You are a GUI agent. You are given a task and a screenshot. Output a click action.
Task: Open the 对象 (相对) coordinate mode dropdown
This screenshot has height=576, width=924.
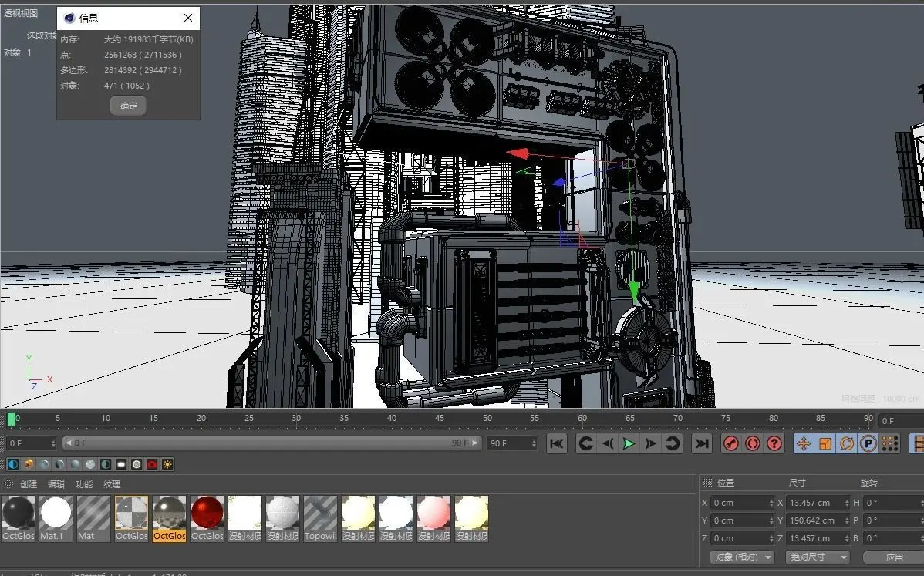pos(742,557)
